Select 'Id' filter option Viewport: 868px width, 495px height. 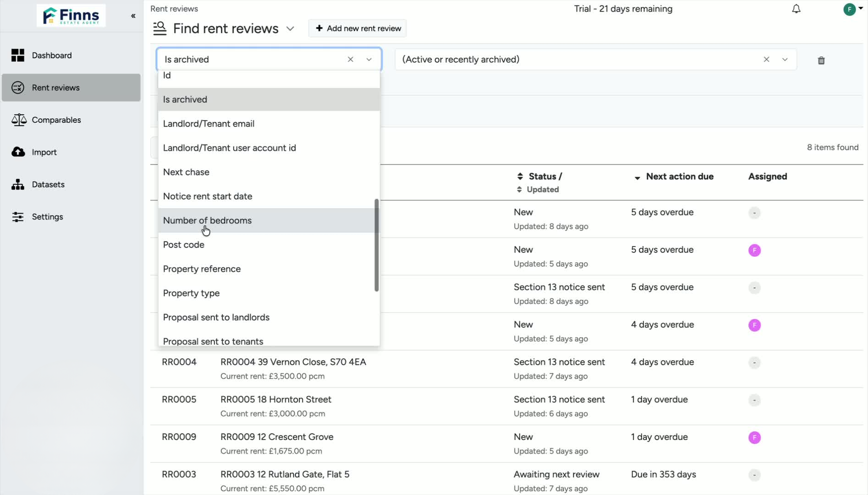[269, 76]
